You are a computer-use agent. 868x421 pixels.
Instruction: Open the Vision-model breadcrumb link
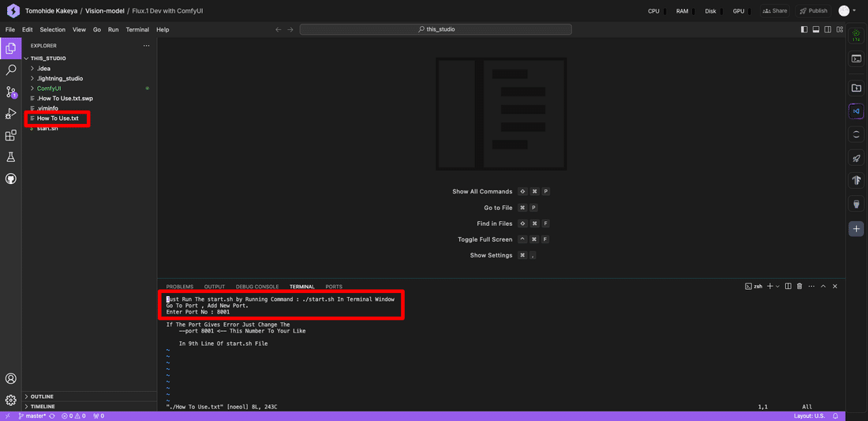click(105, 11)
